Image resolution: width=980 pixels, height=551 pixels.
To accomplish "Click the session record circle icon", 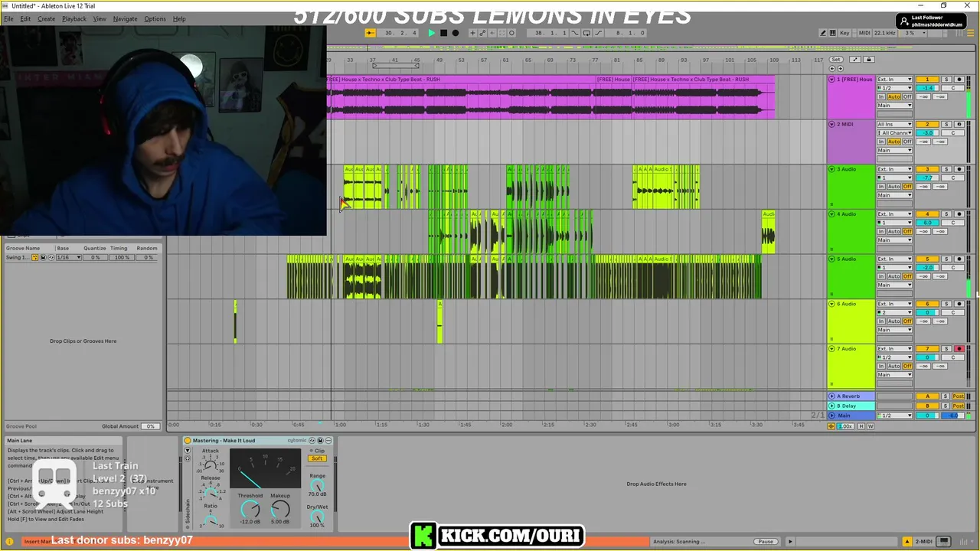I will pyautogui.click(x=511, y=33).
